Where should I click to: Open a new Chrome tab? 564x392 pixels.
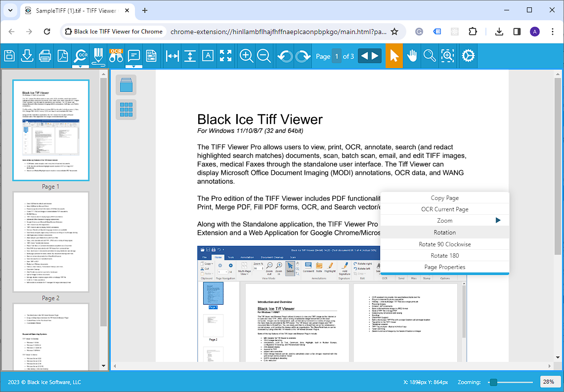point(145,10)
